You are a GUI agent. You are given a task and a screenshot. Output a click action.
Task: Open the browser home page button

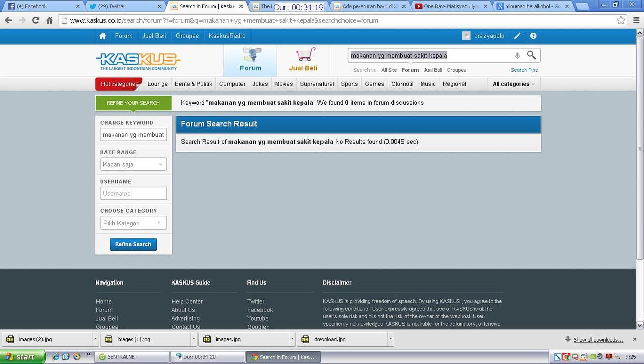(49, 20)
